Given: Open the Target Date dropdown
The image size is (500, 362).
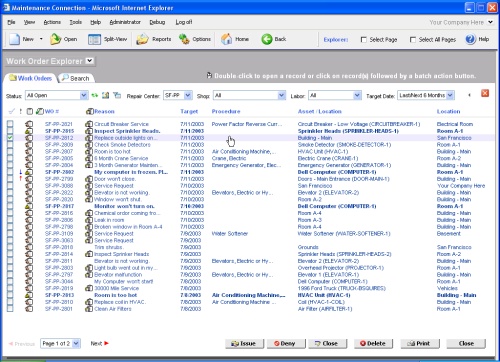Looking at the screenshot, I should (x=450, y=95).
